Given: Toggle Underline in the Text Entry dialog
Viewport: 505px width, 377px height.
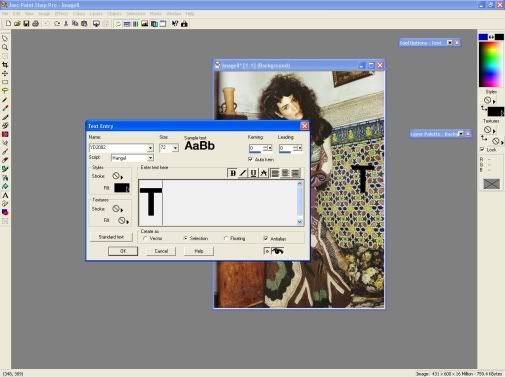Looking at the screenshot, I should click(x=253, y=173).
